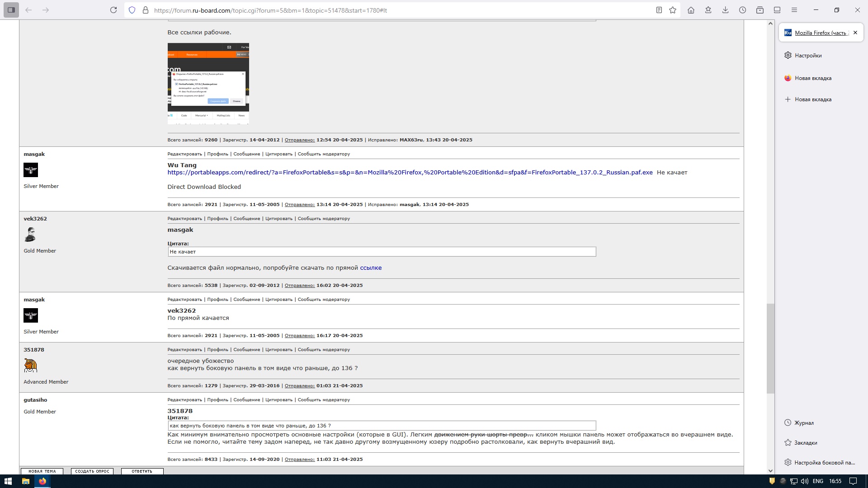868x488 pixels.
Task: Click Цитировать on the 351878 post
Action: pos(279,349)
